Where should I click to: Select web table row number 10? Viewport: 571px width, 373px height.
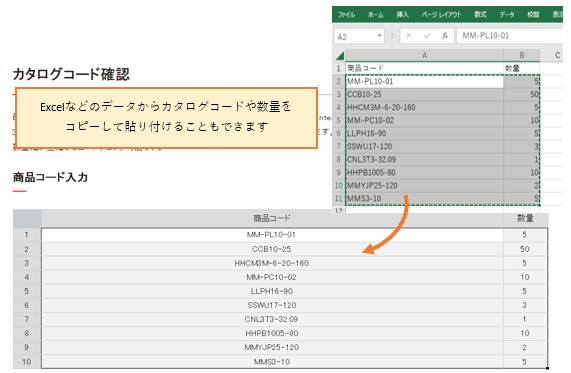pyautogui.click(x=27, y=361)
